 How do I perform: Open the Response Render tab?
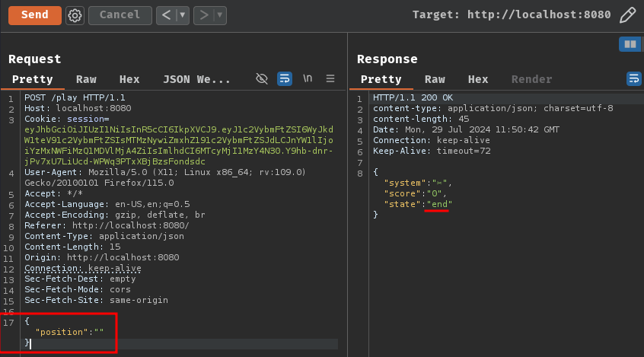[531, 79]
